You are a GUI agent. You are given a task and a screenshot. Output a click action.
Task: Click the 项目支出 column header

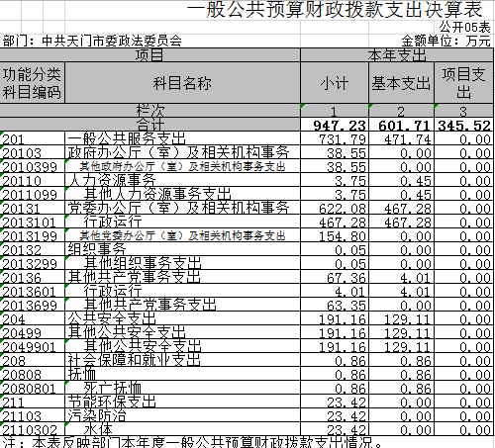coord(464,83)
